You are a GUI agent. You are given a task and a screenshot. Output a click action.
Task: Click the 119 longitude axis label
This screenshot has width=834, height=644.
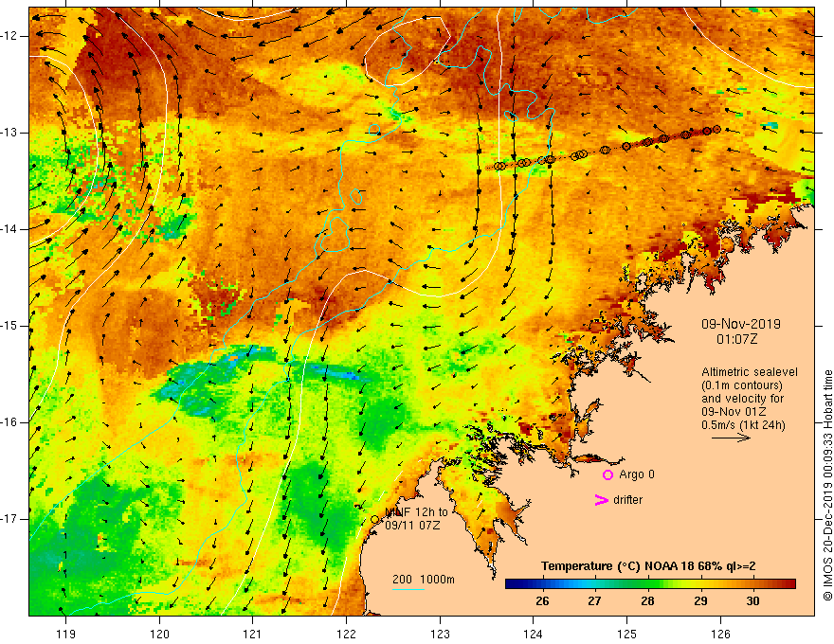[x=66, y=634]
